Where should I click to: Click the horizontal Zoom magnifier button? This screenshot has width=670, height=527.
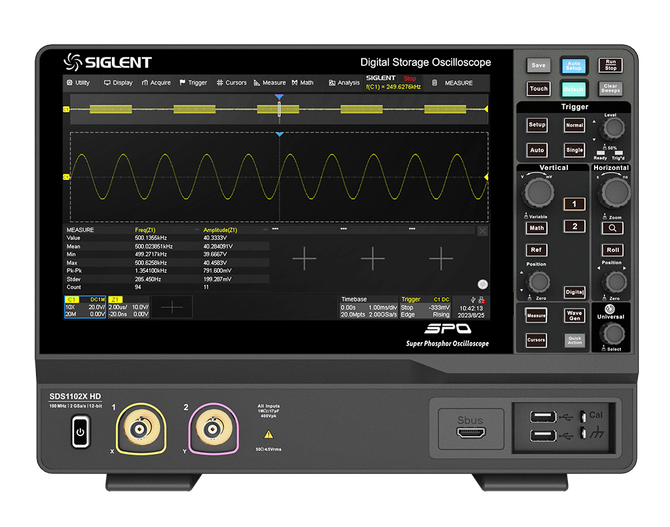612,228
